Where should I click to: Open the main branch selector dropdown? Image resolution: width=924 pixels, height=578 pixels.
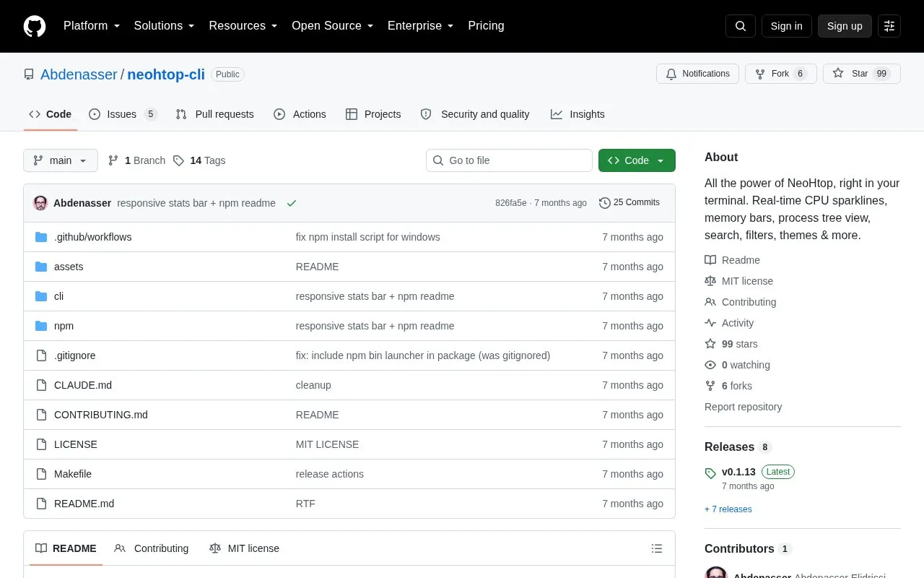click(61, 160)
